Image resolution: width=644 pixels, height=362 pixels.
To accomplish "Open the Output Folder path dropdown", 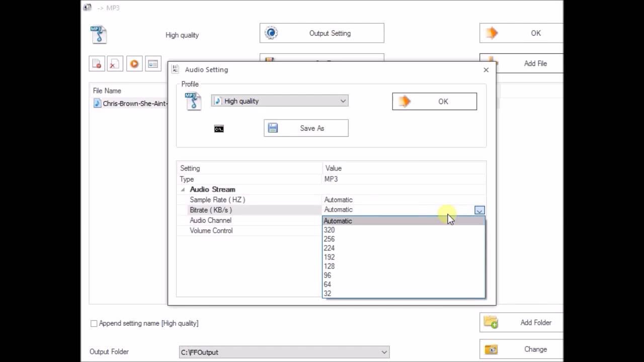I will point(284,352).
